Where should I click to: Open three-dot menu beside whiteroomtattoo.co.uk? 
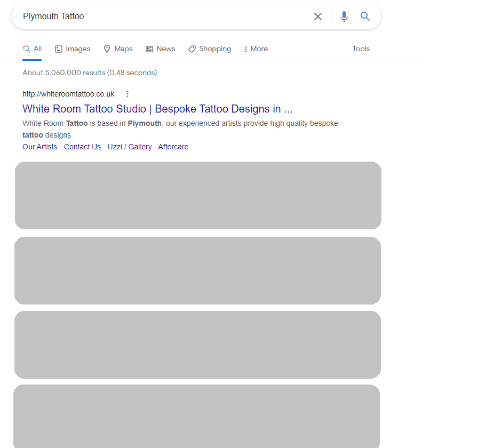click(x=128, y=94)
